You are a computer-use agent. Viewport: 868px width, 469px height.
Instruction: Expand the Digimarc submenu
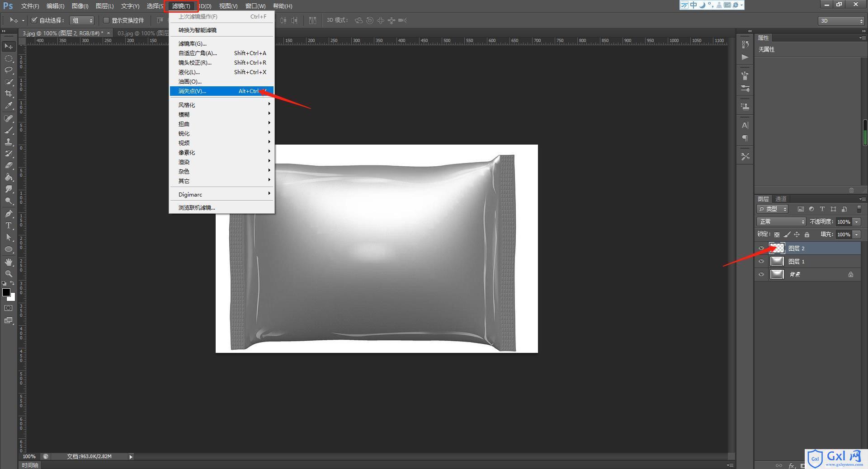tap(222, 194)
